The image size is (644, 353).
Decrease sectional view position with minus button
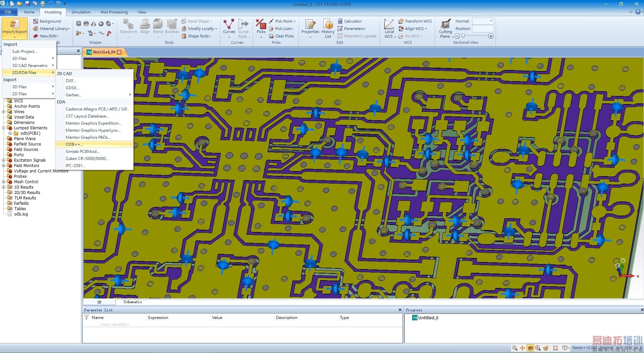click(x=457, y=36)
